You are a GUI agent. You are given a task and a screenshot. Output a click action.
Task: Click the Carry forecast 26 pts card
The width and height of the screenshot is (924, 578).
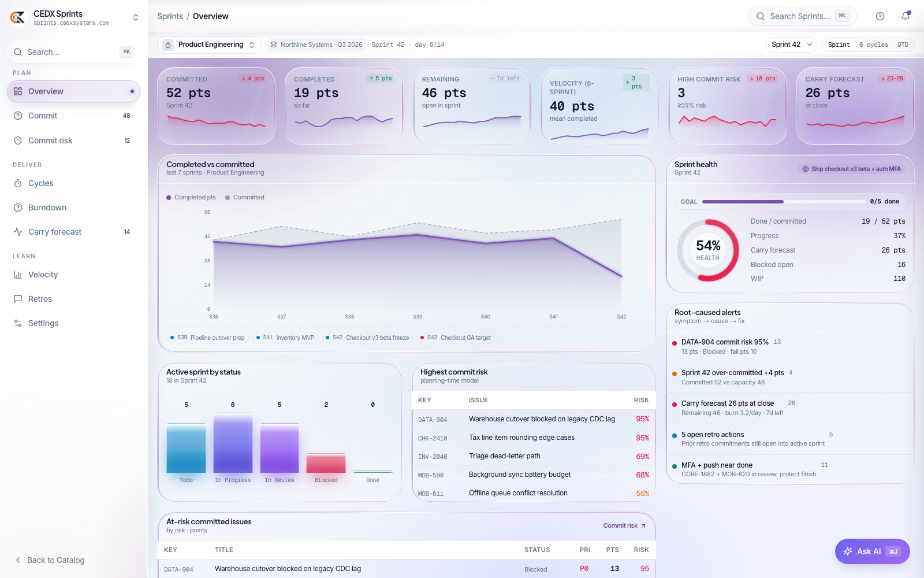click(855, 106)
